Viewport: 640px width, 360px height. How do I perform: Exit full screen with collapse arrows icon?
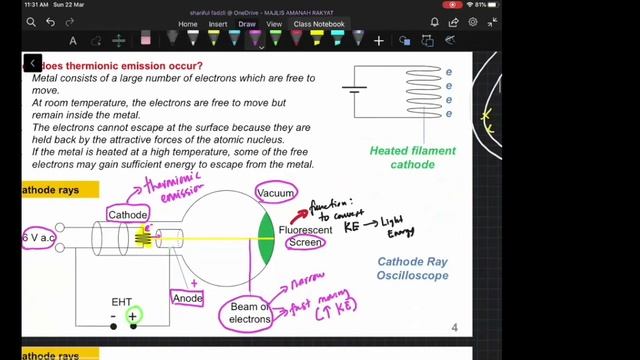pyautogui.click(x=492, y=22)
